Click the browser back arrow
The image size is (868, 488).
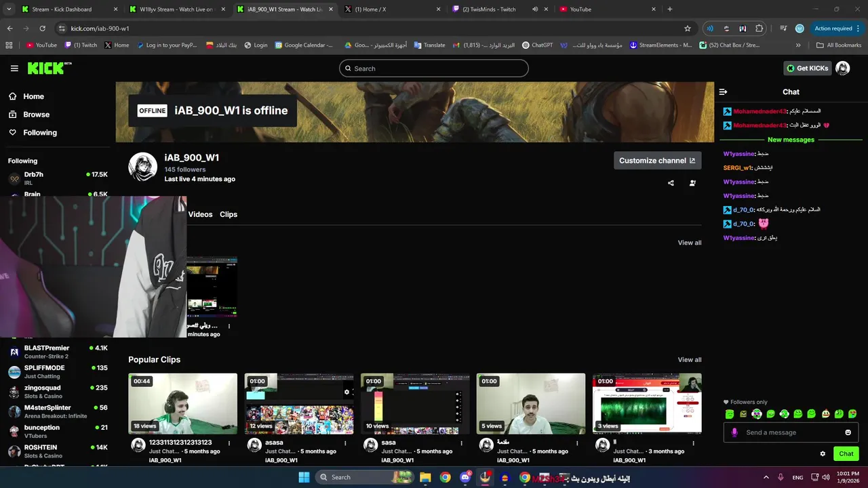[x=9, y=28]
